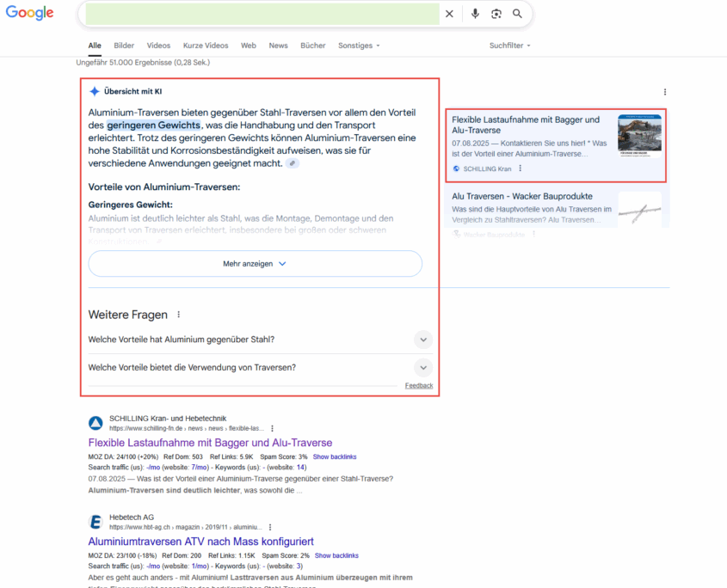Viewport: 727px width, 588px height.
Task: Click the Weitere Fragen heading
Action: point(128,315)
